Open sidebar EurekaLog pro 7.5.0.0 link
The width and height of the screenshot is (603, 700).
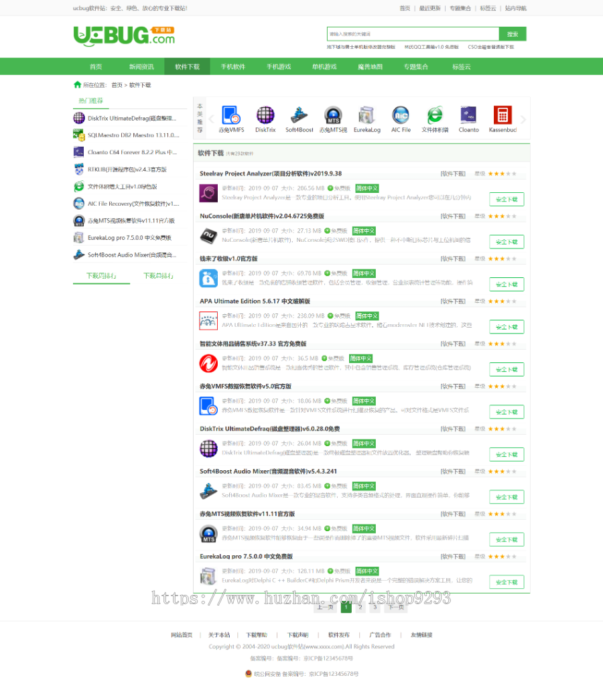pyautogui.click(x=129, y=238)
